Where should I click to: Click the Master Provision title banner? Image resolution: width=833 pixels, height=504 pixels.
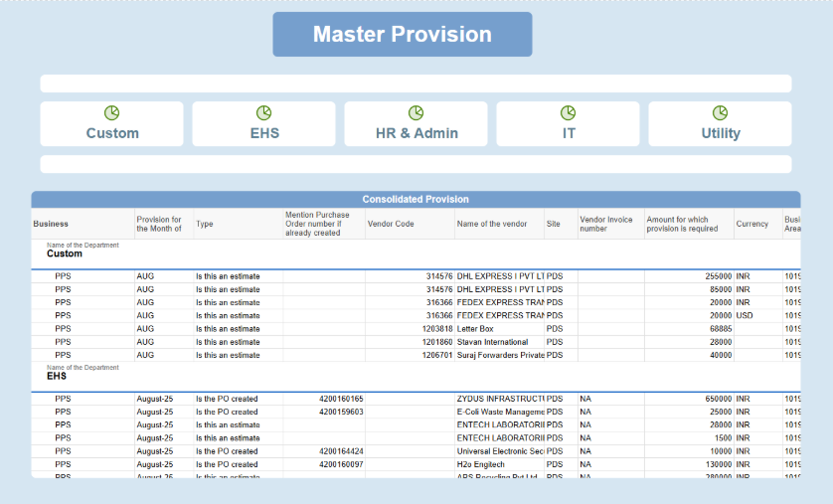pyautogui.click(x=403, y=35)
